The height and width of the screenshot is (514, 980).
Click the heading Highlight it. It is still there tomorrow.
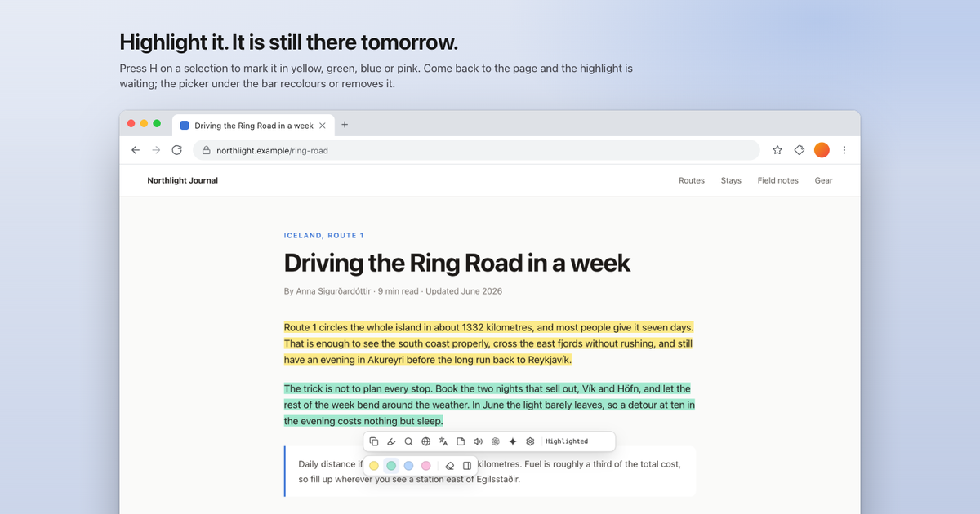click(x=289, y=42)
